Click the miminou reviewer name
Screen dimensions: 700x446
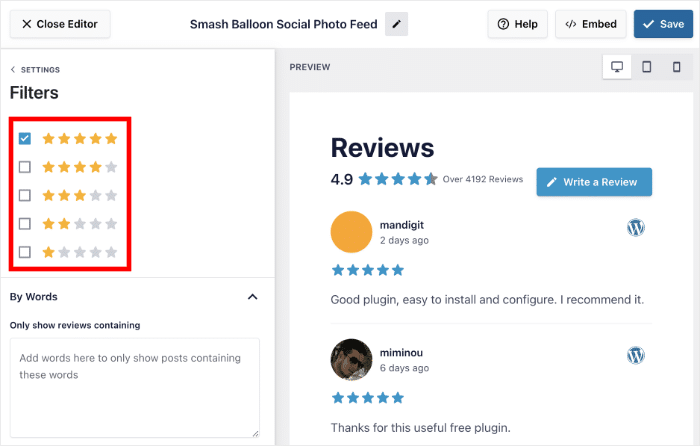click(x=401, y=353)
